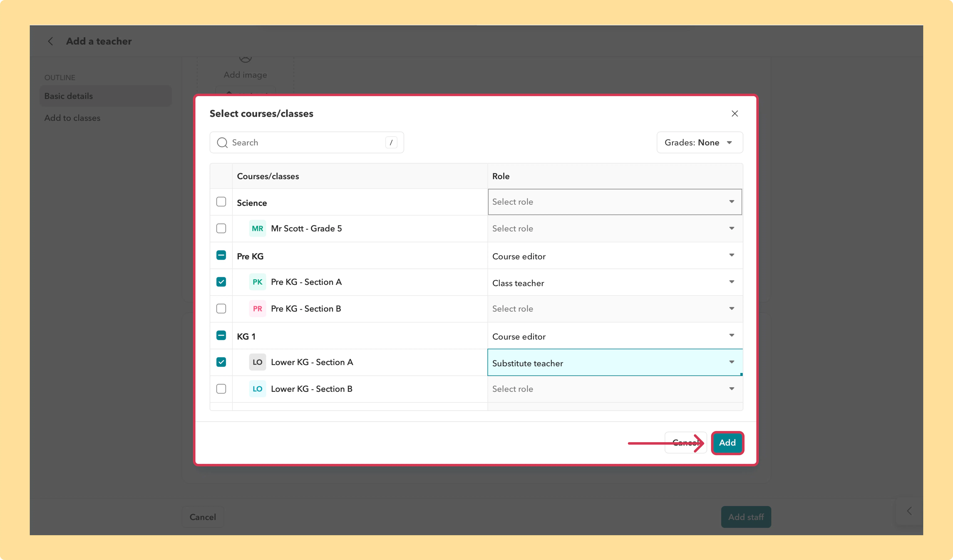Check the Mr Scott - Grade 5 checkbox
Image resolution: width=953 pixels, height=560 pixels.
[221, 228]
